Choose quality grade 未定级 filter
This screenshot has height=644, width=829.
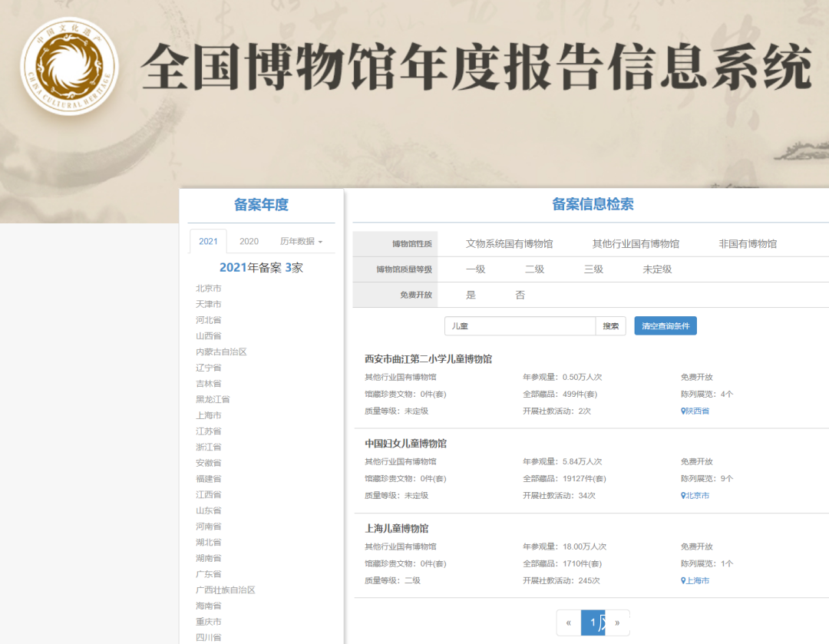657,269
